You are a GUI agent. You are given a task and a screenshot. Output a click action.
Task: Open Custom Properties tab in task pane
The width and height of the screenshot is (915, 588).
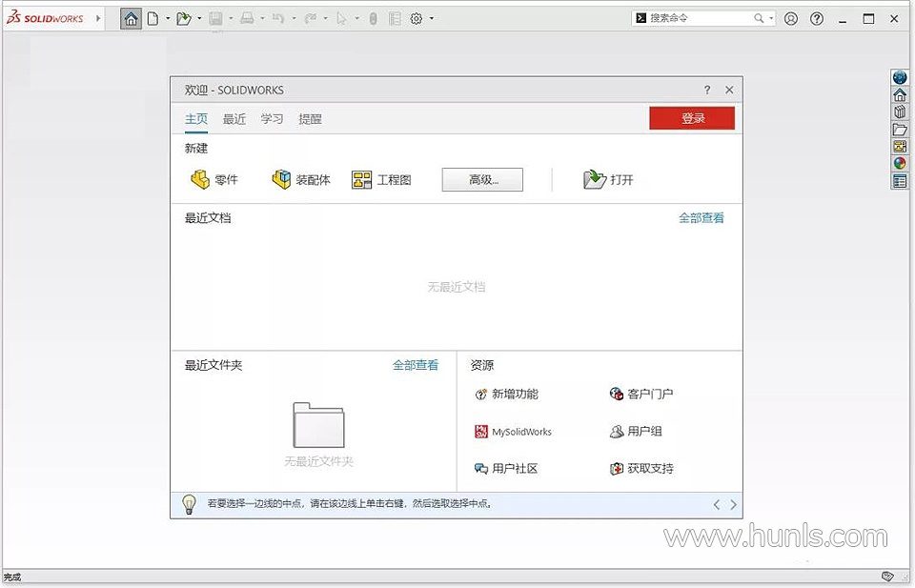point(900,181)
